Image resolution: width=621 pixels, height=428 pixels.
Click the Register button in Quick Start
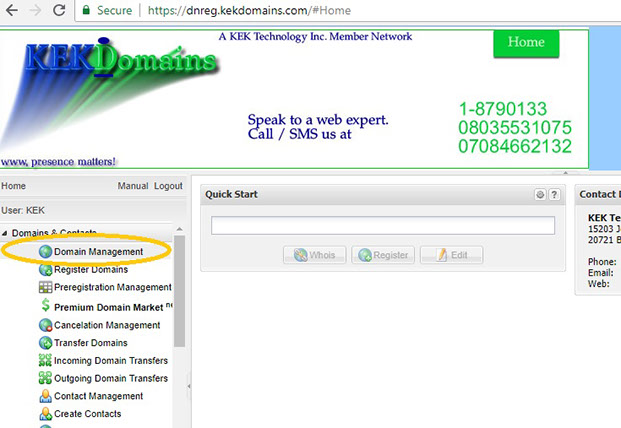pos(383,255)
